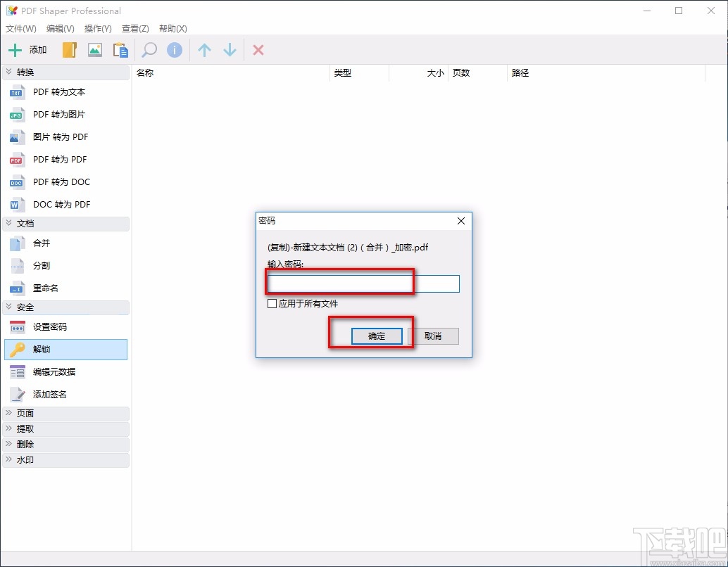
Task: Open files using the yellow folder toolbar icon
Action: pyautogui.click(x=68, y=49)
